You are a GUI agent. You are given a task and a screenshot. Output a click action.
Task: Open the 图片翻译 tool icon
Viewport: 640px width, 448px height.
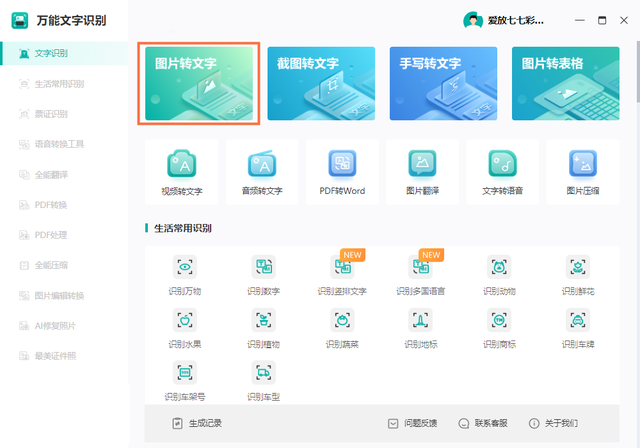click(x=422, y=164)
